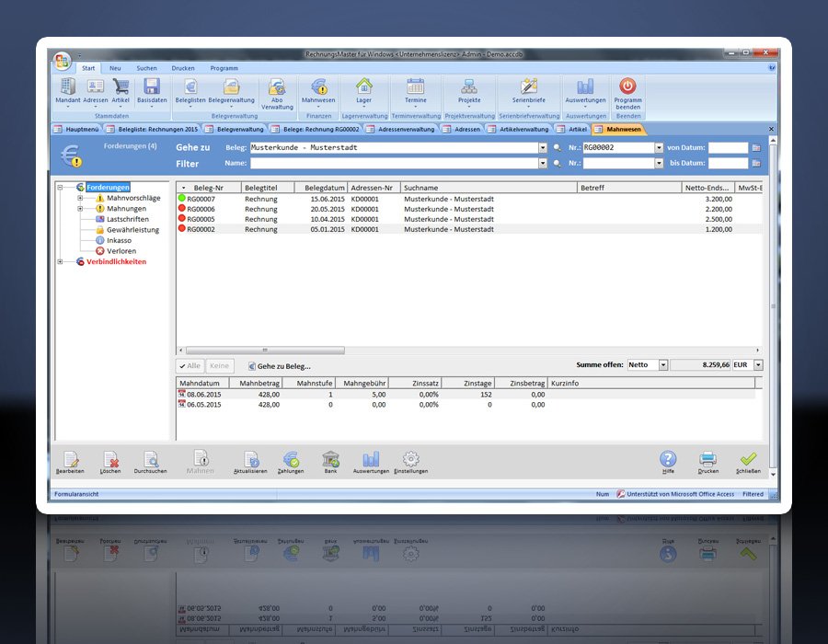The height and width of the screenshot is (644, 828).
Task: Click the search icon beside the Beleg field
Action: (558, 148)
